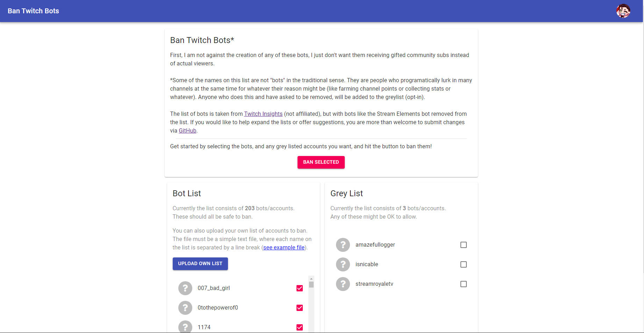The image size is (644, 333).
Task: Click the avatar icon beside isnicable
Action: click(x=343, y=264)
